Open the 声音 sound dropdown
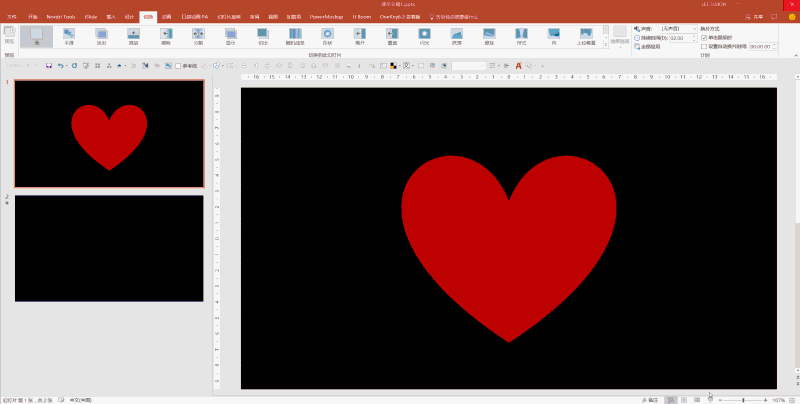Screen dimensions: 800x404 click(679, 29)
